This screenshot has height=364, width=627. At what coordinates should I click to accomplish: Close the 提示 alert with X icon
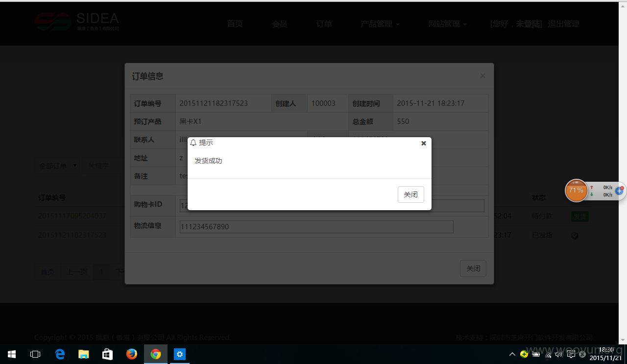[x=424, y=143]
